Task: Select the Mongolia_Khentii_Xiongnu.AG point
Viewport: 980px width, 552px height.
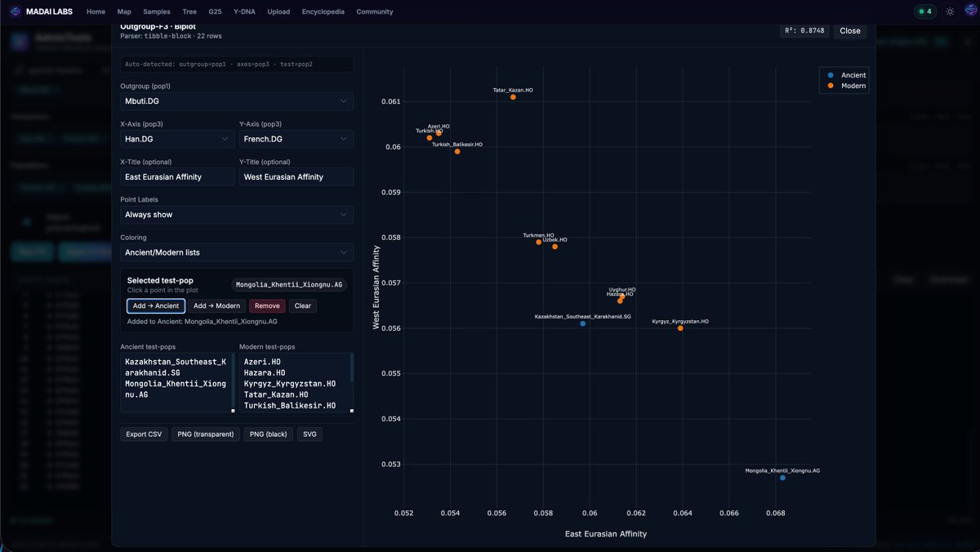Action: 782,478
